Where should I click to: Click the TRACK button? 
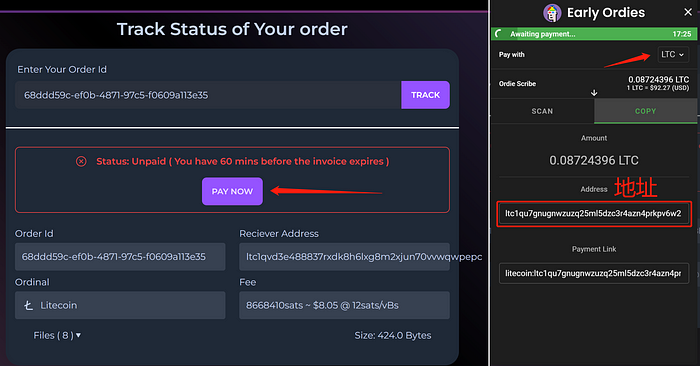point(425,95)
